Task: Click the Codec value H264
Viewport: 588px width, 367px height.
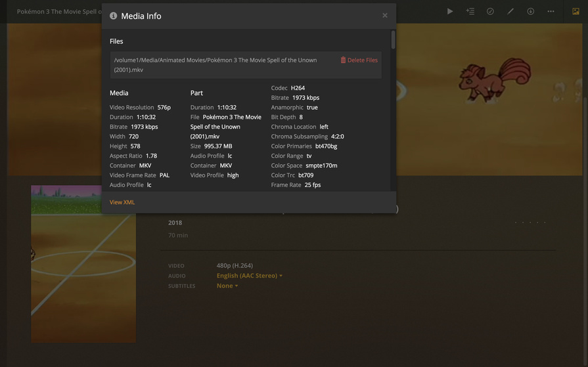Action: [x=298, y=88]
